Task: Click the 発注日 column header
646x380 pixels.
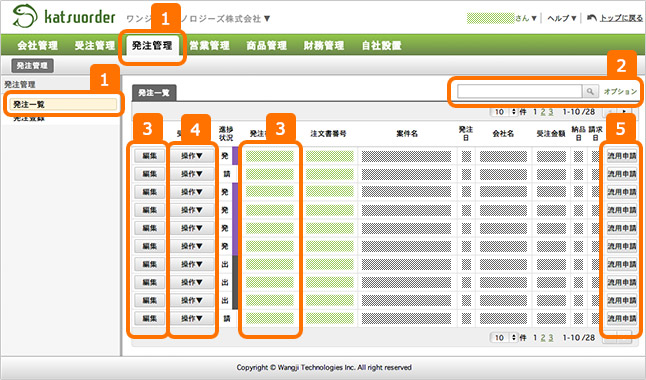Action: click(466, 134)
